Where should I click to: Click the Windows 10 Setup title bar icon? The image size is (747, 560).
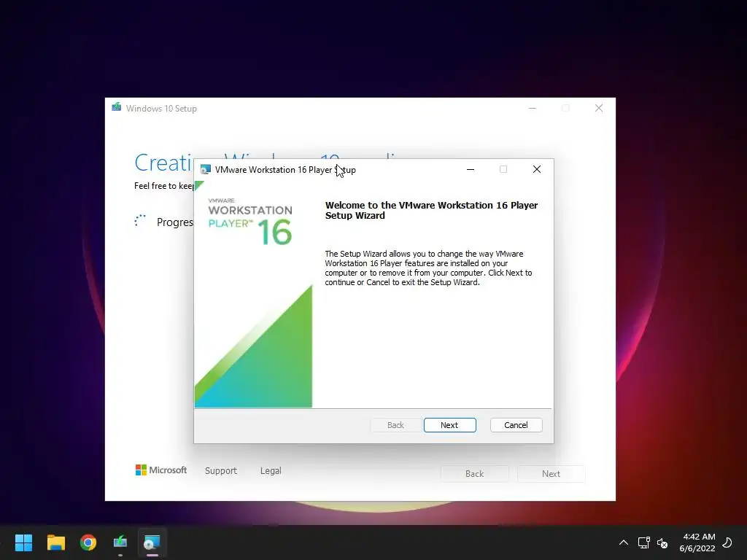117,107
